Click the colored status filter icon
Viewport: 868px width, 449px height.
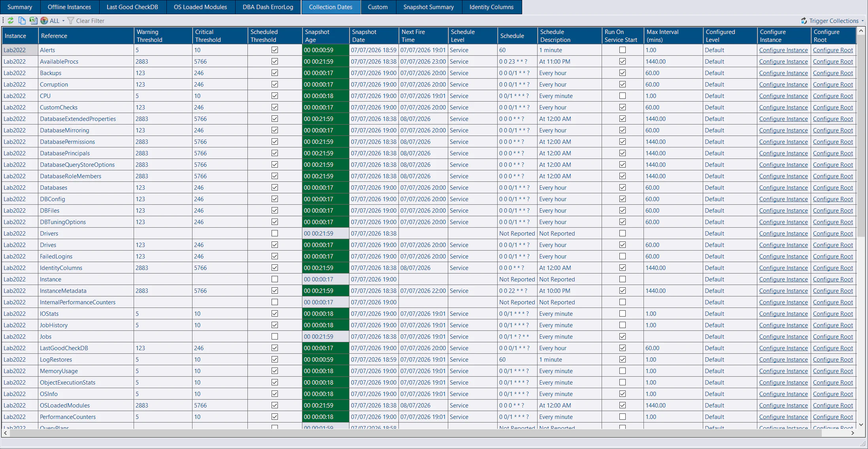click(44, 21)
